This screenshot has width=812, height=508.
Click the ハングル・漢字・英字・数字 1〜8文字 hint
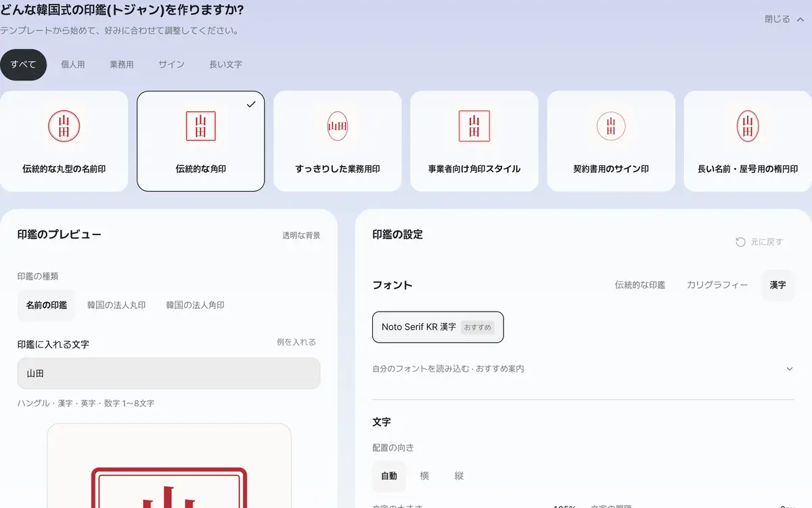tap(86, 404)
